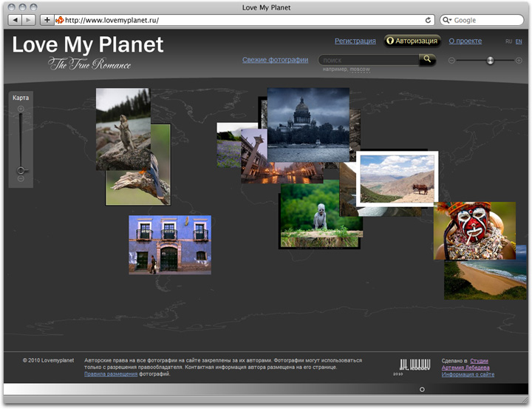Click the photo size increase plus icon
Screen dimensions: 532x409
519,61
